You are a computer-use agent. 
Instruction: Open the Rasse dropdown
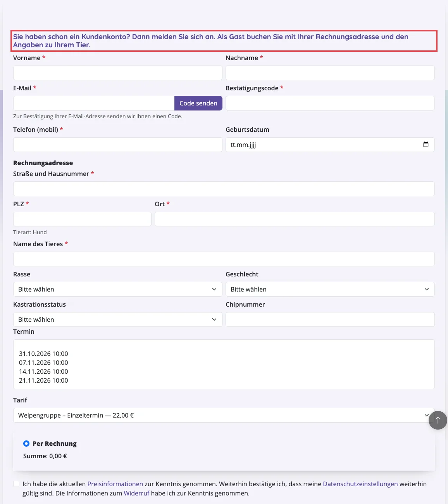pyautogui.click(x=118, y=289)
